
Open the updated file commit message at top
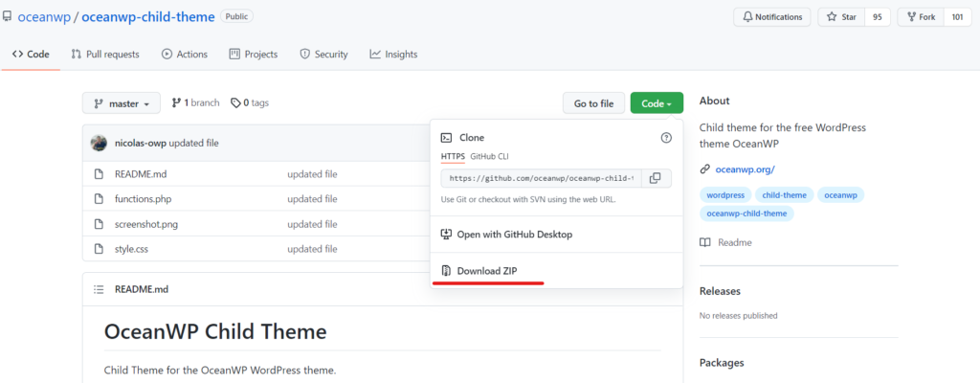tap(193, 143)
